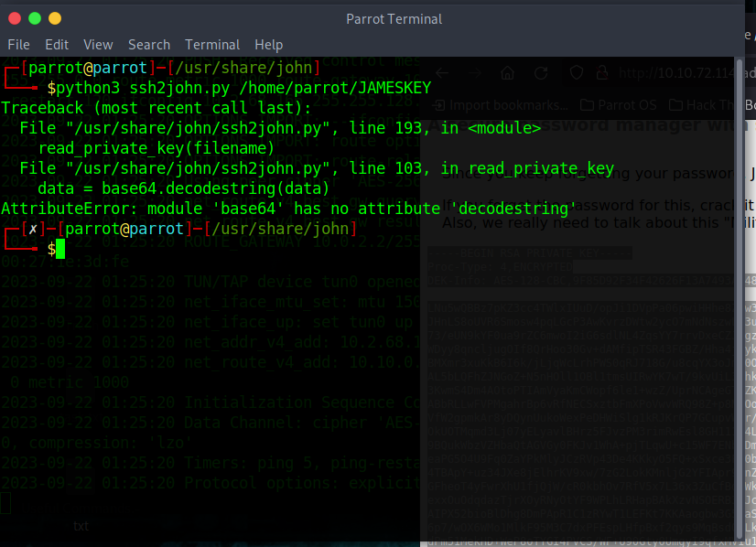Click read_private_key(filename) text
Viewport: 756px width, 547px height.
tap(157, 148)
